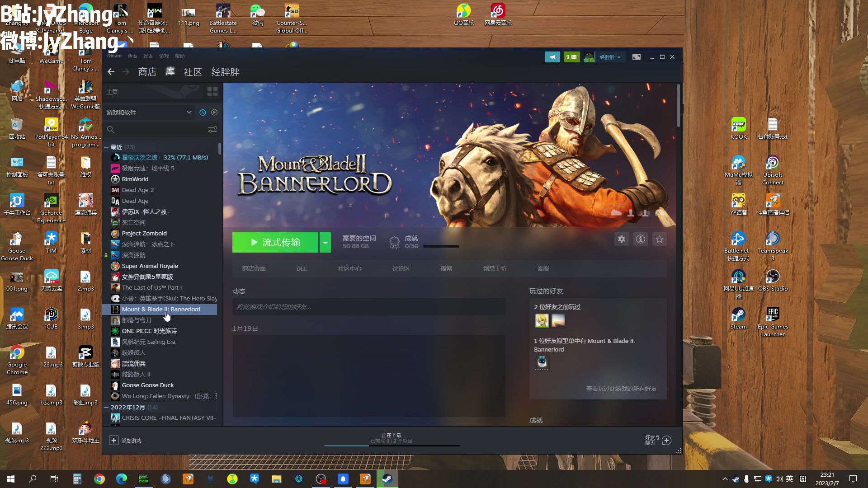Screen dimensions: 868x488
Task: Show Bannerlord game info icon
Action: click(641, 239)
